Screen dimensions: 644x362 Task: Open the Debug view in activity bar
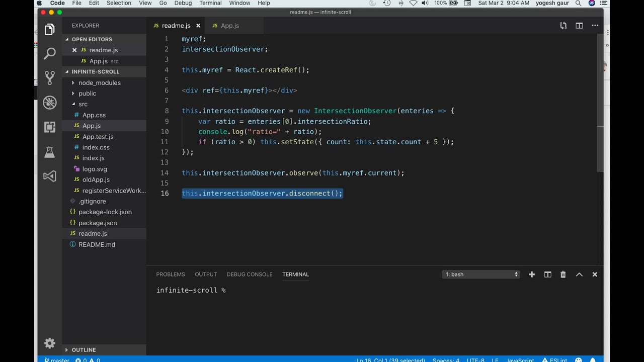49,103
